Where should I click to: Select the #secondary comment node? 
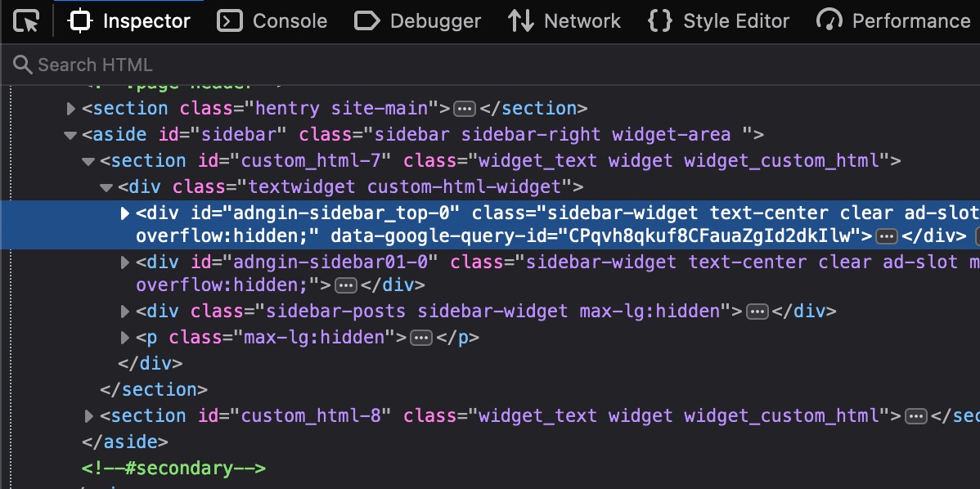173,469
